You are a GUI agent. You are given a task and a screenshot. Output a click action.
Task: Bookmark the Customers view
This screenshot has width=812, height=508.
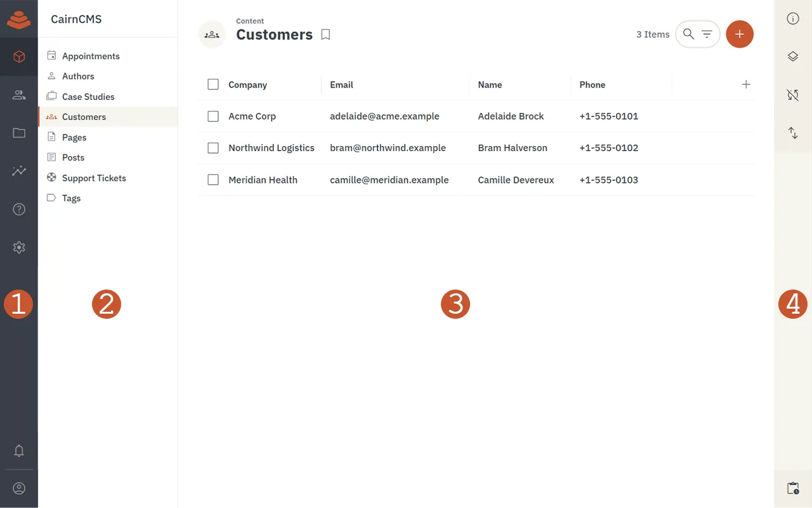point(325,35)
